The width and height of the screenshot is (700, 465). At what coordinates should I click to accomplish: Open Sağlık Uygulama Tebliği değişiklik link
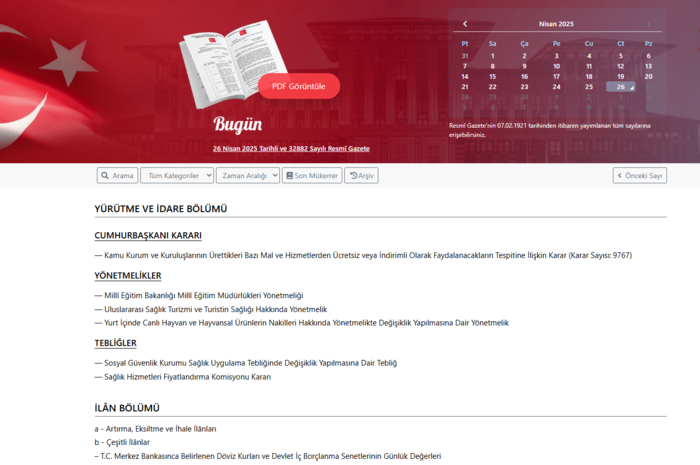click(246, 363)
